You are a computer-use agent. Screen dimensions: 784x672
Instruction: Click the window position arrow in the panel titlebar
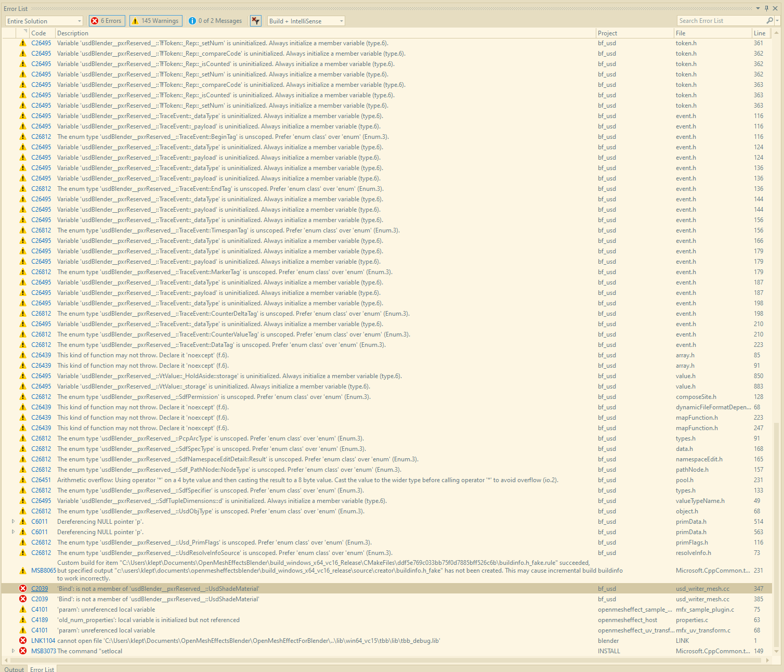point(757,8)
